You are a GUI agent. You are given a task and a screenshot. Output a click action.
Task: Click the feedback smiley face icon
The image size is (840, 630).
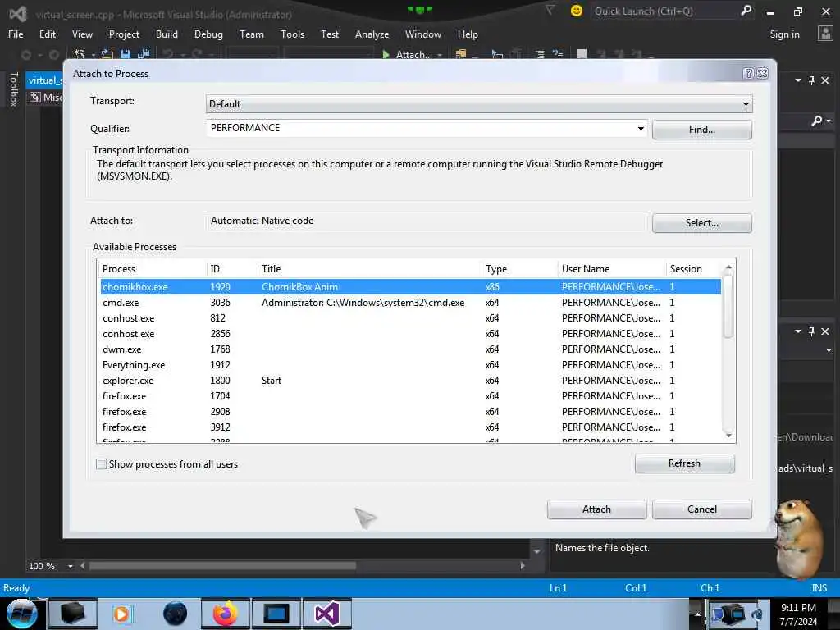(x=577, y=11)
